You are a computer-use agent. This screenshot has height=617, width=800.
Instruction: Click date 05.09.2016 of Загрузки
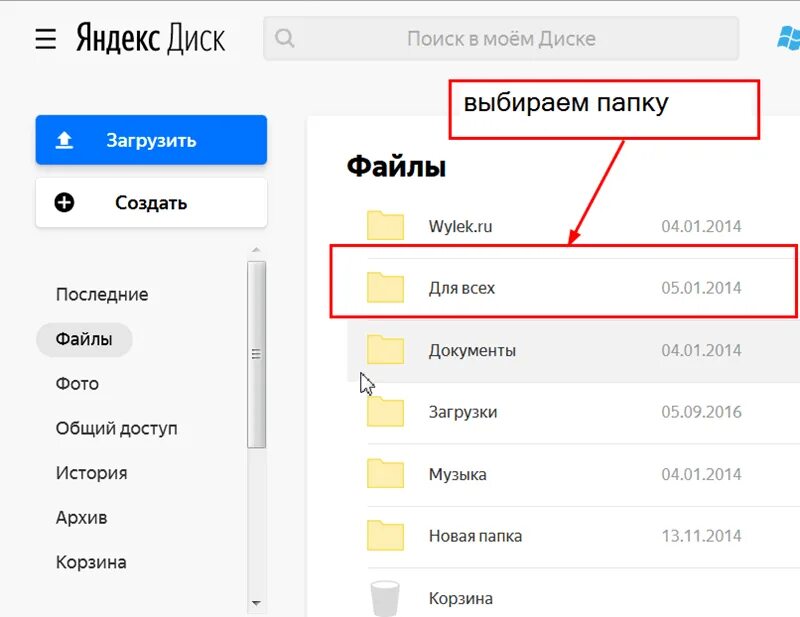(x=701, y=412)
